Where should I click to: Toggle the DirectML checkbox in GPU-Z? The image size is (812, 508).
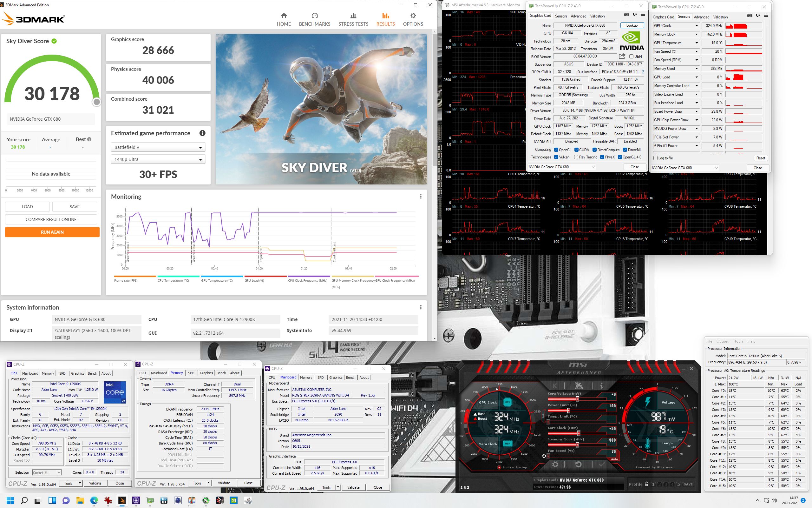tap(625, 150)
